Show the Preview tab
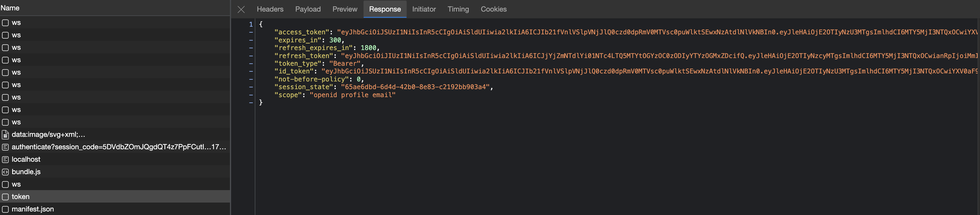The height and width of the screenshot is (215, 980). pyautogui.click(x=344, y=9)
